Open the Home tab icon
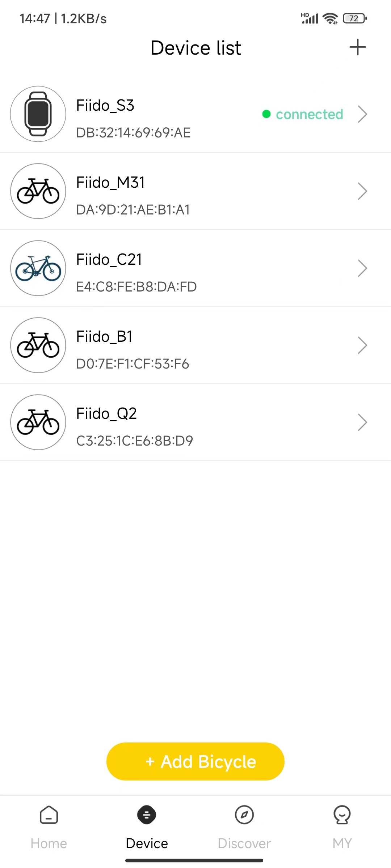The height and width of the screenshot is (868, 391). [x=49, y=815]
